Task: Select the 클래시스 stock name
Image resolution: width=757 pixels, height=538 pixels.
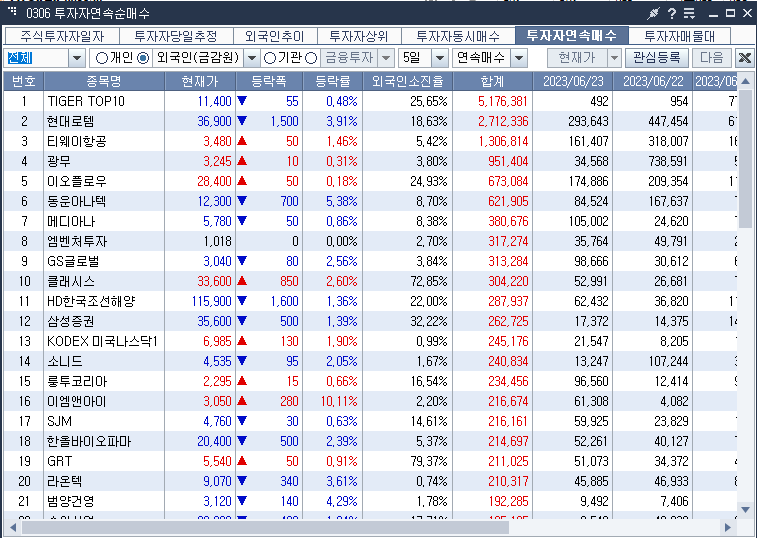Action: click(x=70, y=281)
